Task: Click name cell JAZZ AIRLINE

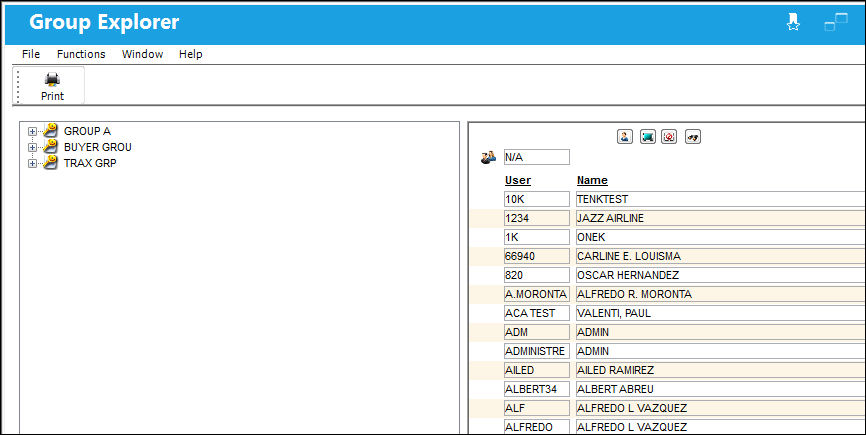Action: [720, 218]
